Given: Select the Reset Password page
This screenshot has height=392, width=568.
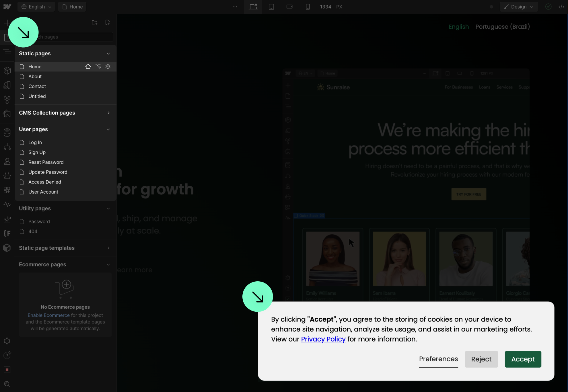Looking at the screenshot, I should point(65,162).
